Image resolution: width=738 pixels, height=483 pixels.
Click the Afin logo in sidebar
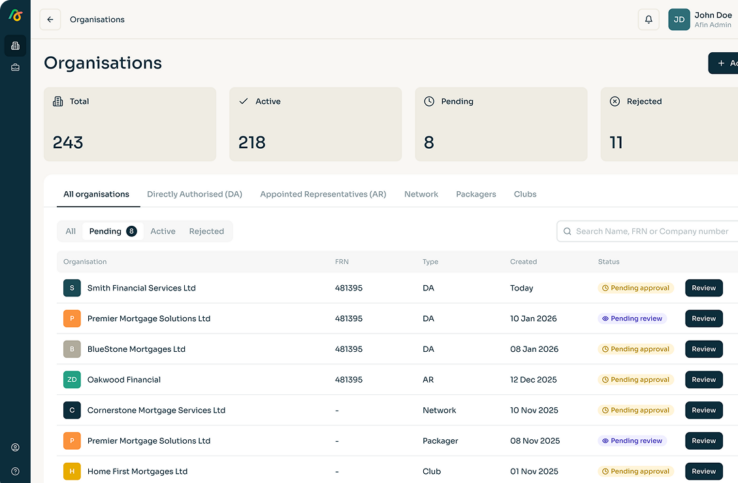coord(15,16)
